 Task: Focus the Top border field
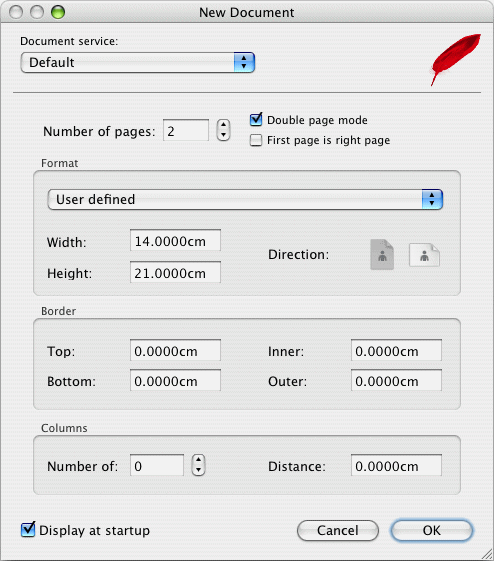(x=175, y=350)
